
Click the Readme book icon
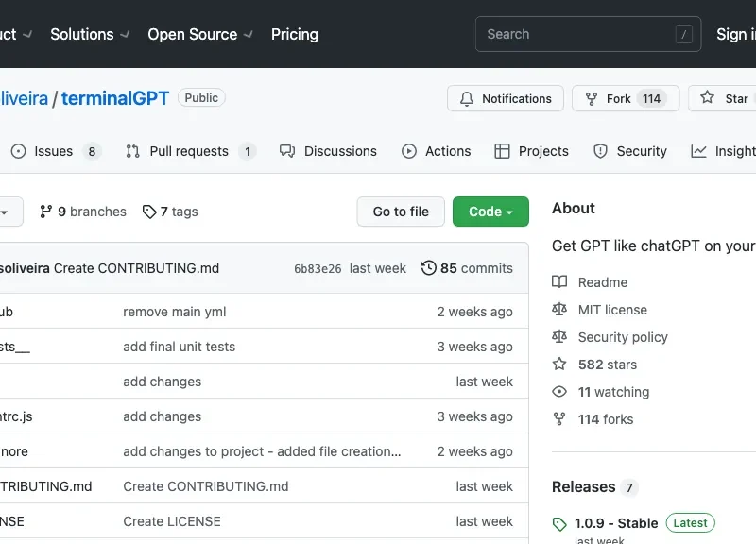pyautogui.click(x=559, y=281)
